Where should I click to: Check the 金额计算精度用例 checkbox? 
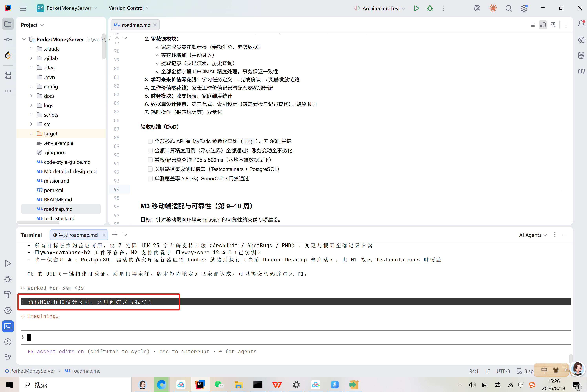[x=150, y=151]
